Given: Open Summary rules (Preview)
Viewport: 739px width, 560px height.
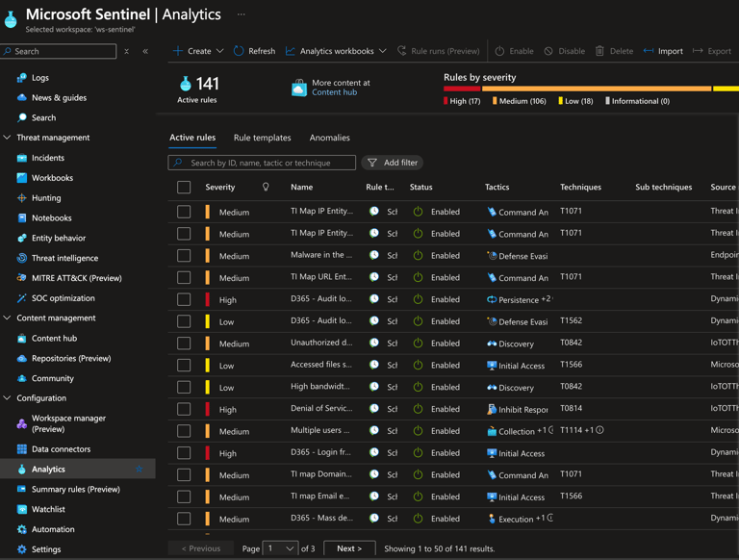Looking at the screenshot, I should (75, 490).
